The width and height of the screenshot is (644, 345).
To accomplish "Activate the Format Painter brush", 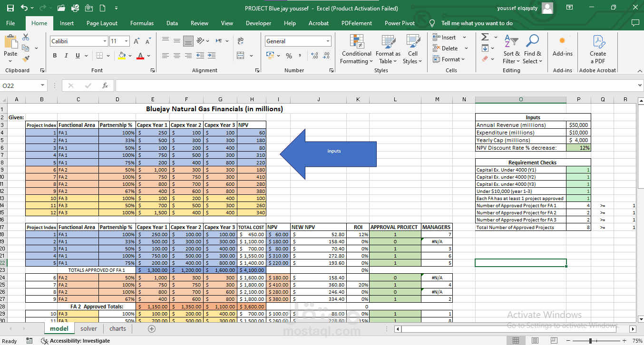I will [26, 59].
